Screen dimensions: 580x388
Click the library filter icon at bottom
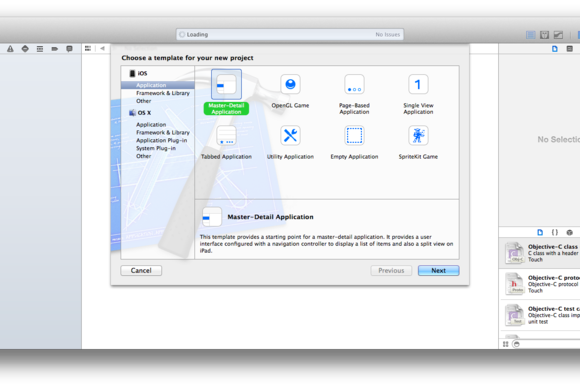[517, 344]
